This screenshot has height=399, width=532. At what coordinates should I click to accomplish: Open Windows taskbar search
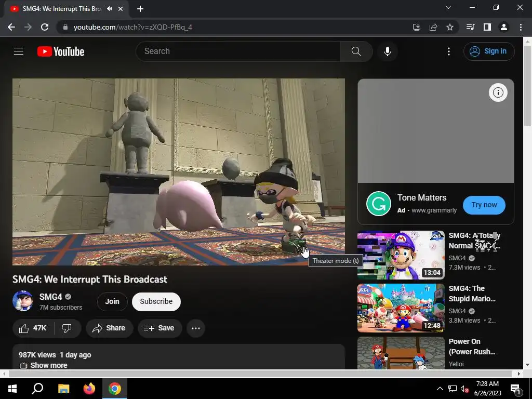pyautogui.click(x=37, y=389)
